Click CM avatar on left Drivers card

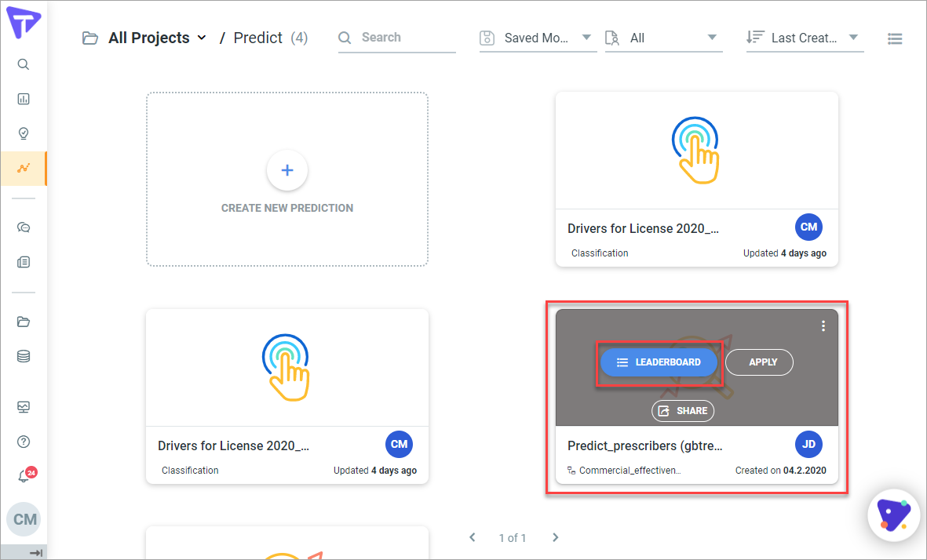click(399, 444)
